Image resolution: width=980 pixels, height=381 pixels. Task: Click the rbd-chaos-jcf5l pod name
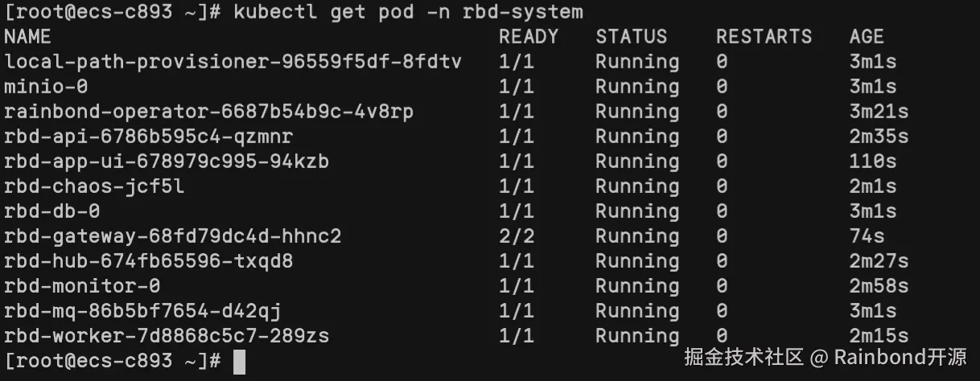[x=94, y=186]
